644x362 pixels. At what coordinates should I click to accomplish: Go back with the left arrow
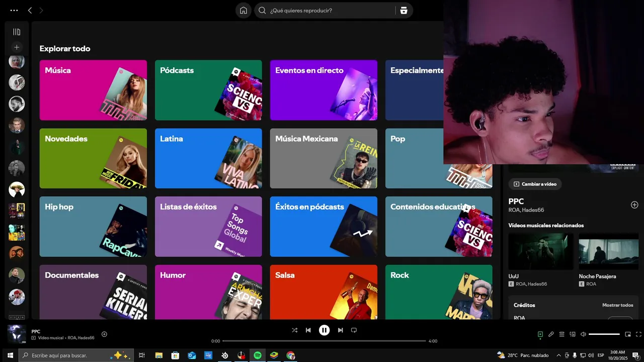point(30,10)
